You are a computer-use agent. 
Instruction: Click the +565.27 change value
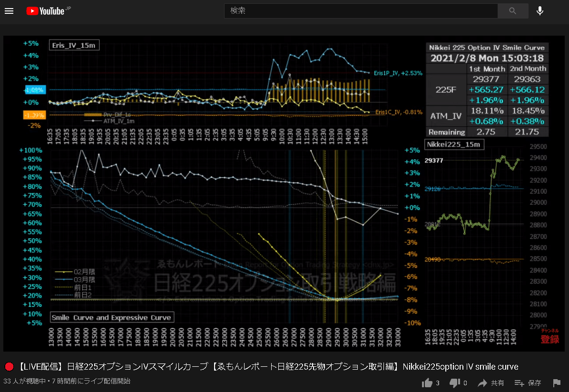pyautogui.click(x=486, y=89)
